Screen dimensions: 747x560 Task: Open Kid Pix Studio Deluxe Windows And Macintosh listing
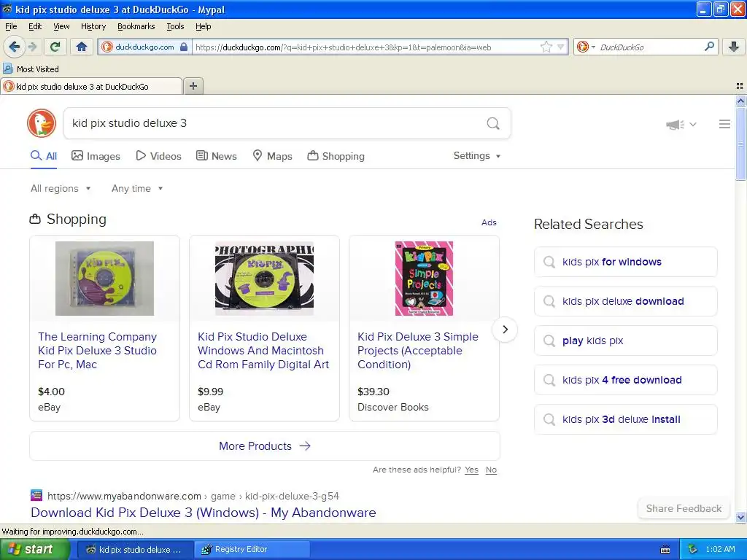click(x=263, y=351)
